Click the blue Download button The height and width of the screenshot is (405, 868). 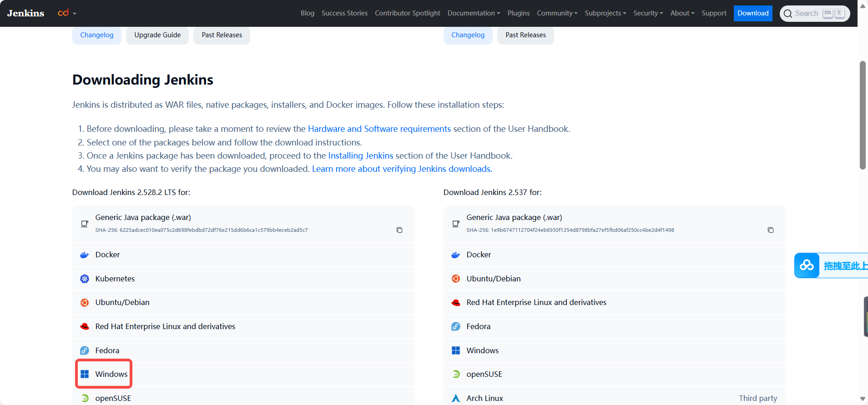pos(753,13)
